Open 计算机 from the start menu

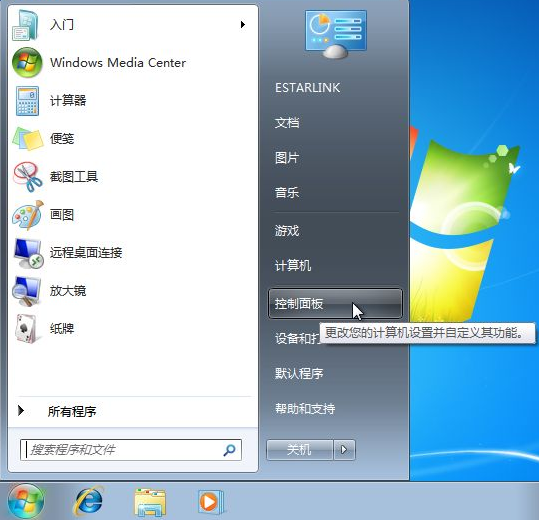(x=293, y=265)
